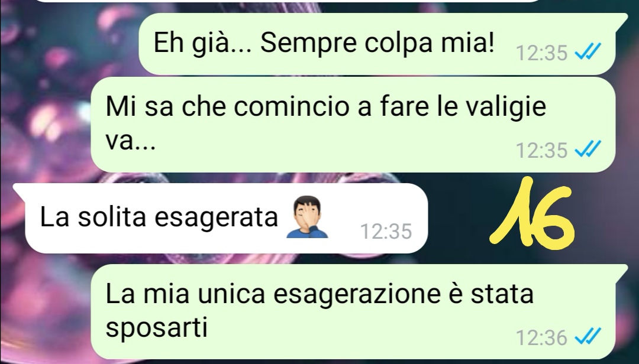Tap the 12:35 timestamp on first message

541,53
